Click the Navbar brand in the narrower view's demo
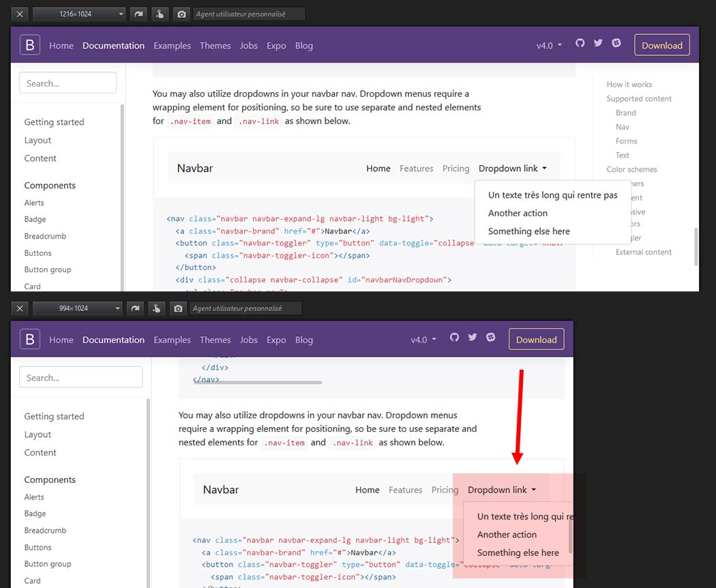 (x=221, y=490)
